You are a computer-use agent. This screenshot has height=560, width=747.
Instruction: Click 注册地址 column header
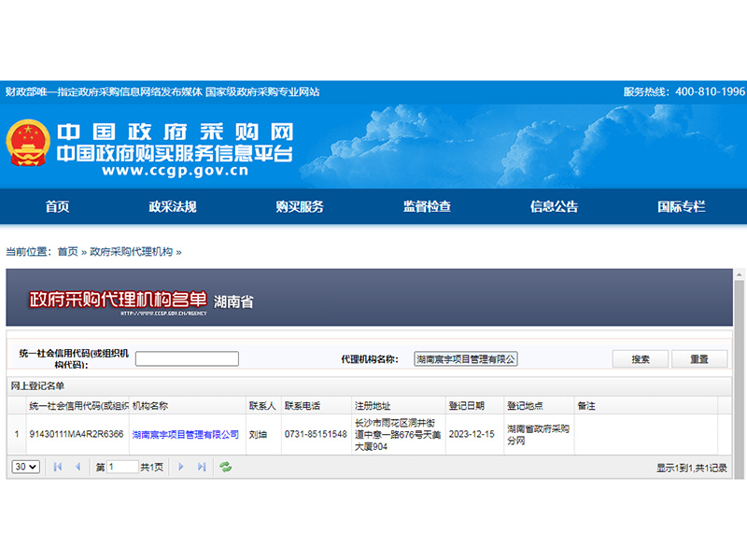click(x=399, y=406)
